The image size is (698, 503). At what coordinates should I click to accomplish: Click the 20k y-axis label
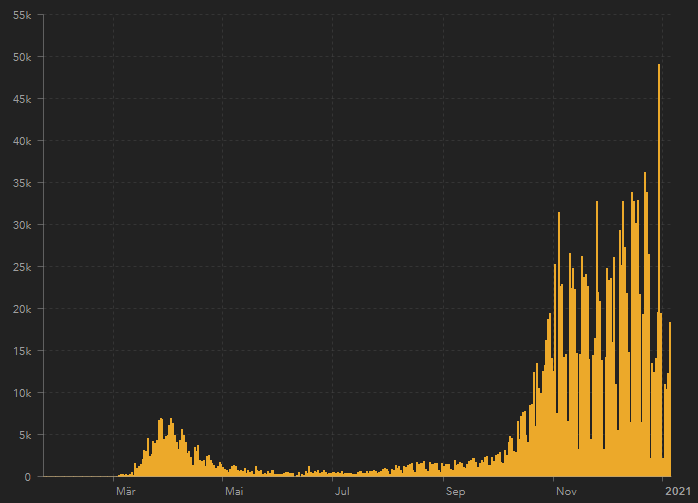[x=22, y=309]
